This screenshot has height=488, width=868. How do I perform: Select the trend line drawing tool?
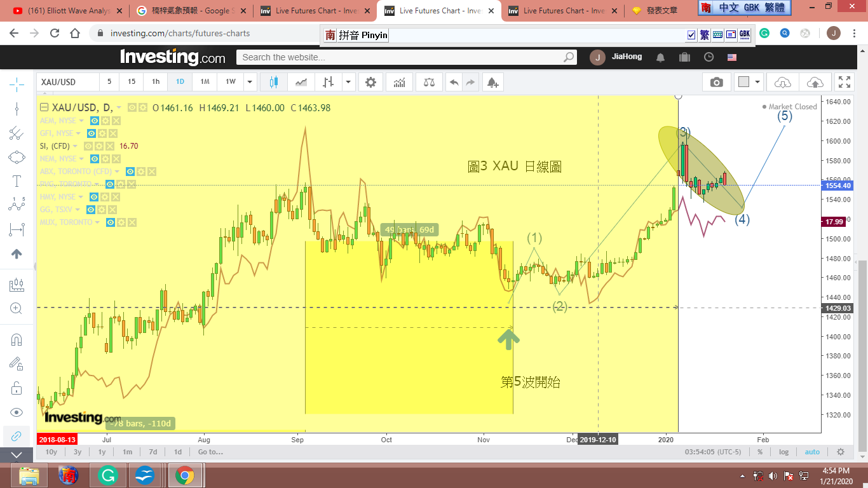click(x=17, y=109)
